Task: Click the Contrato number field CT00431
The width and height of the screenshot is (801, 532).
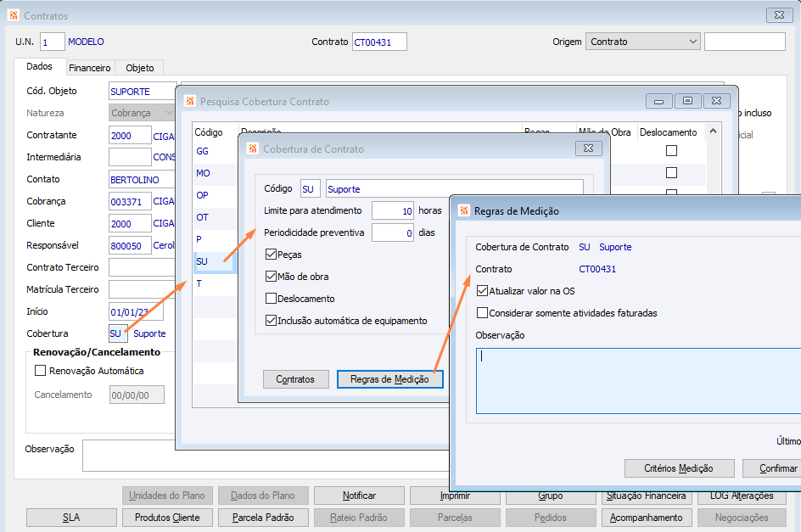Action: (379, 42)
